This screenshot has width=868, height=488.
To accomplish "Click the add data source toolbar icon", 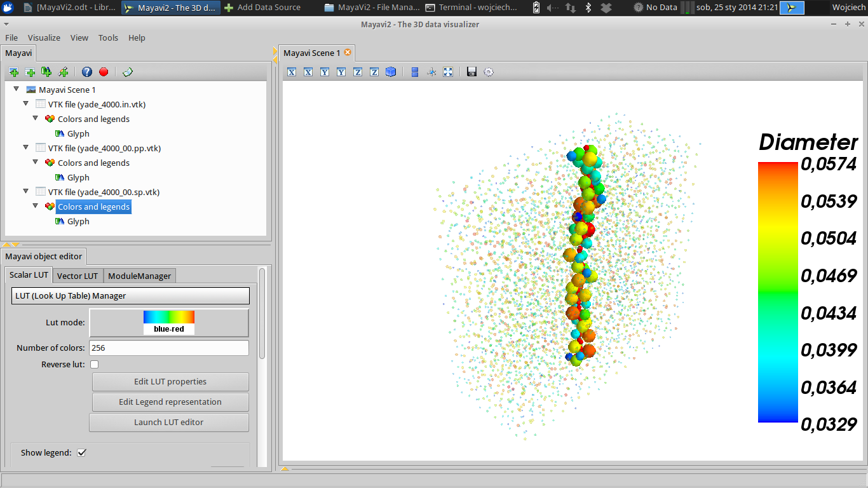I will tap(30, 72).
